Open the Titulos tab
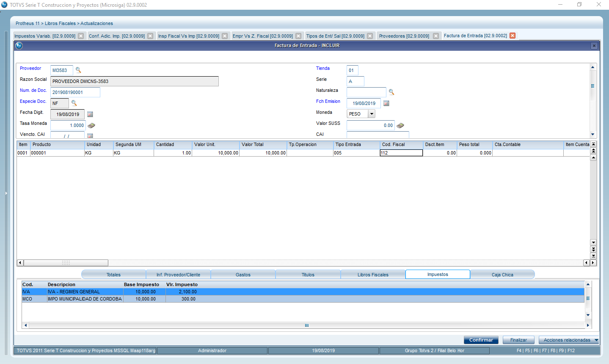 tap(308, 275)
